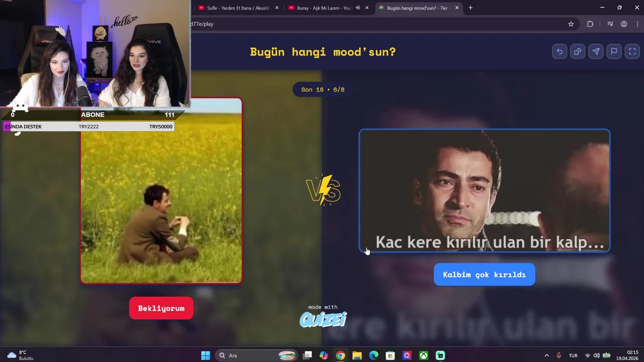The image size is (644, 362).
Task: Mute the Buray tab audio icon
Action: point(358,8)
